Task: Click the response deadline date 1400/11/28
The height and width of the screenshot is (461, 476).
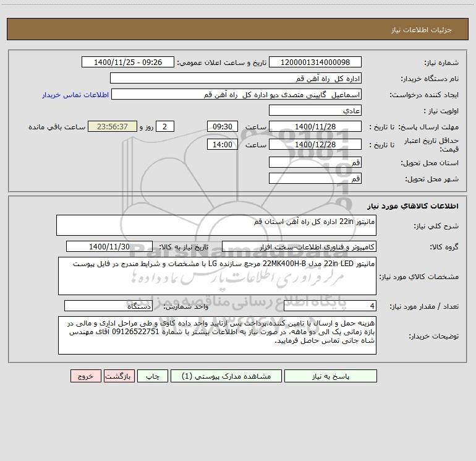Action: point(315,126)
